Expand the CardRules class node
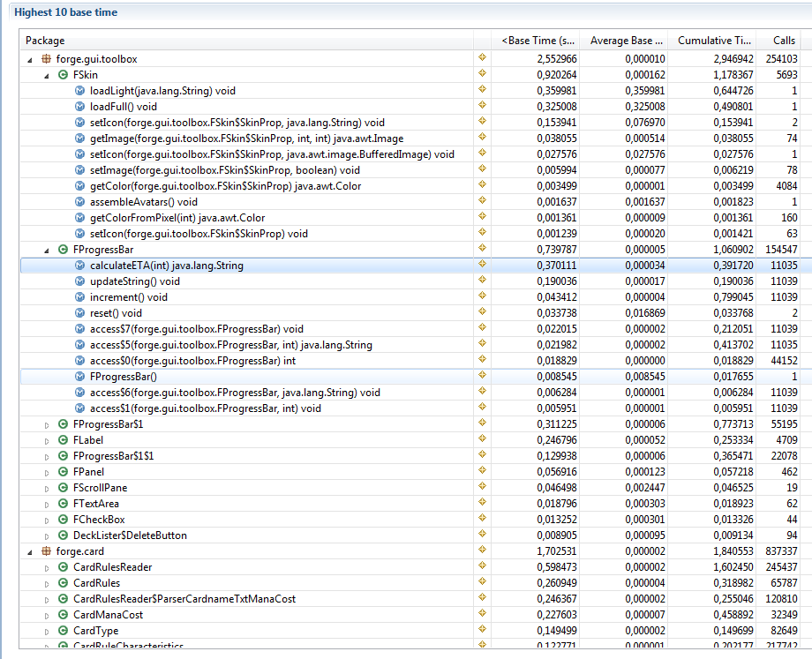 coord(47,583)
